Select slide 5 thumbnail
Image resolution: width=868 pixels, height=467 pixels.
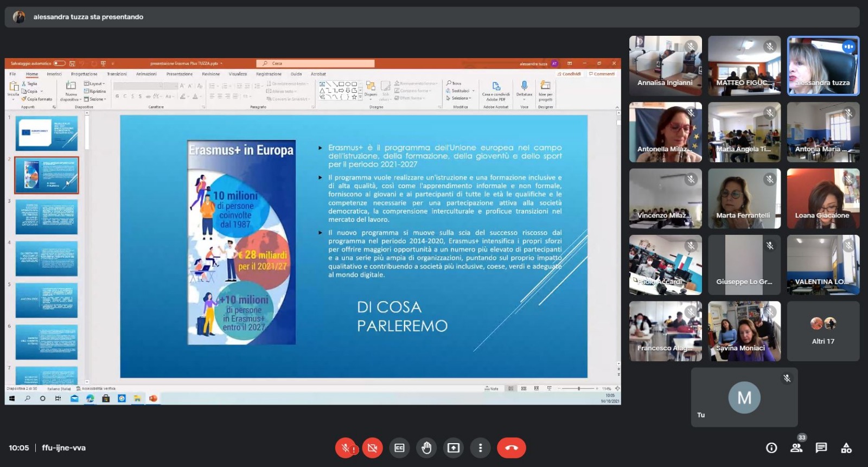point(47,300)
